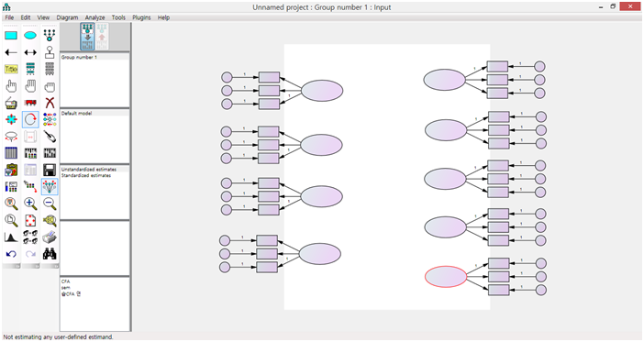This screenshot has height=342, width=644.
Task: Select the reflect indicators tool
Action: (50, 119)
